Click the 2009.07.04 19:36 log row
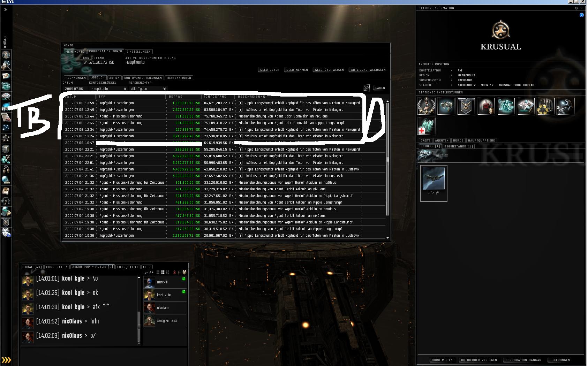 224,235
